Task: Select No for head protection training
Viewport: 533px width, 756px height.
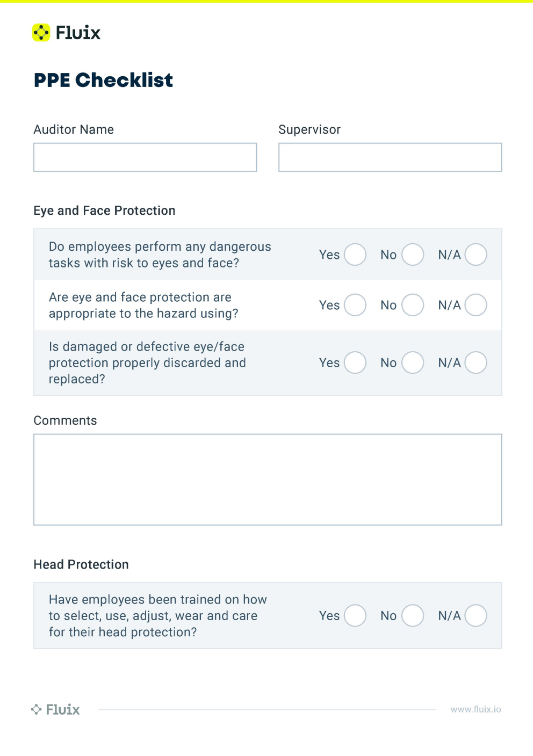Action: pos(413,615)
